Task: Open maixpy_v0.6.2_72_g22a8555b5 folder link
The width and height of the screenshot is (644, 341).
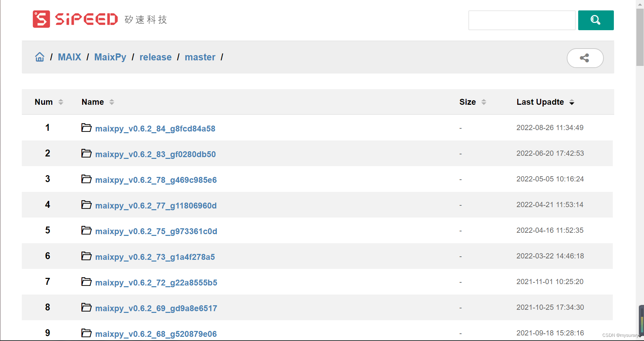Action: [x=156, y=283]
